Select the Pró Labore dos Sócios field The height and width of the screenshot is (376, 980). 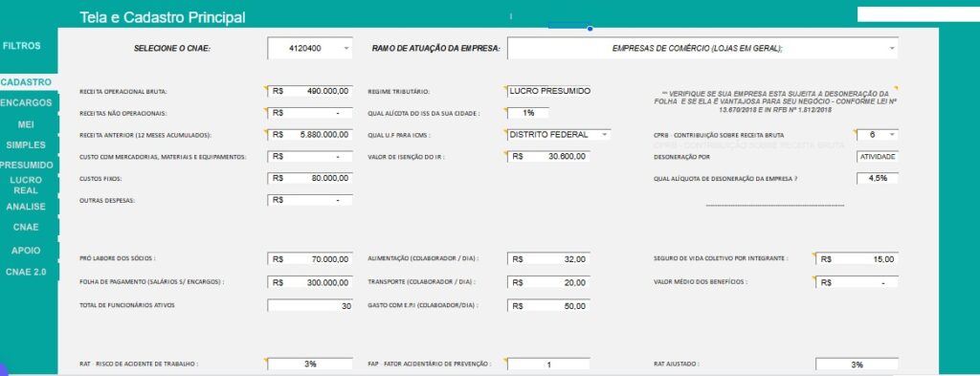310,258
